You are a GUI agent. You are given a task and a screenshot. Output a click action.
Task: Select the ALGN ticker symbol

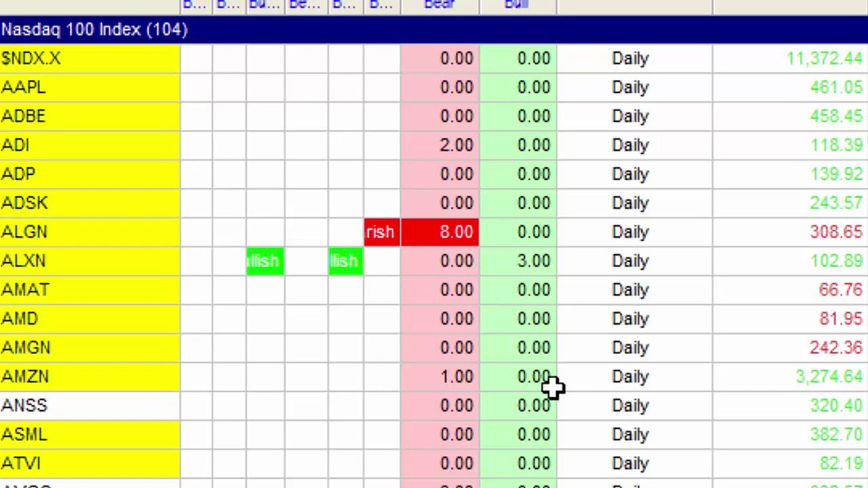[24, 232]
